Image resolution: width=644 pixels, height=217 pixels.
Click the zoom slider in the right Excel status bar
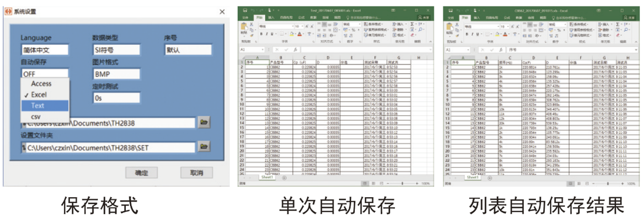click(x=607, y=184)
